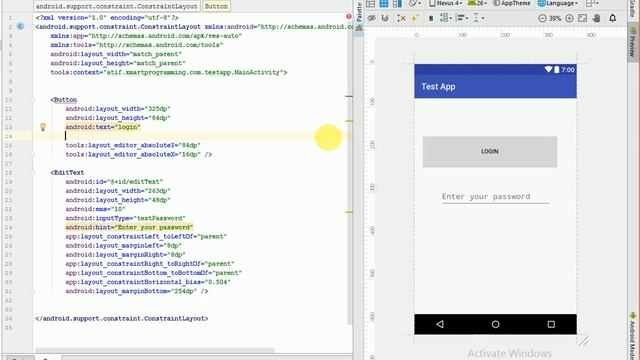Click the tools:layout_editor_absoluteY line
Image resolution: width=640 pixels, height=360 pixels.
(133, 145)
